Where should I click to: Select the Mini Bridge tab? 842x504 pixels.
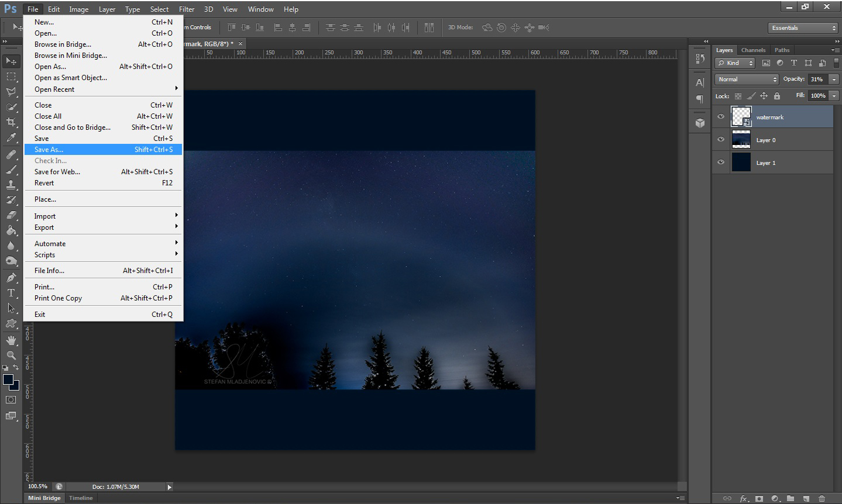[x=44, y=498]
